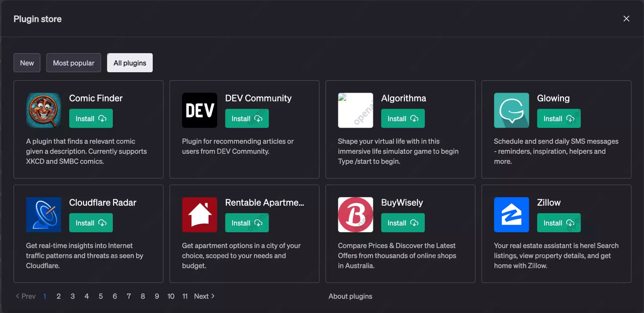Click the Zillow blue logo icon

tap(511, 215)
